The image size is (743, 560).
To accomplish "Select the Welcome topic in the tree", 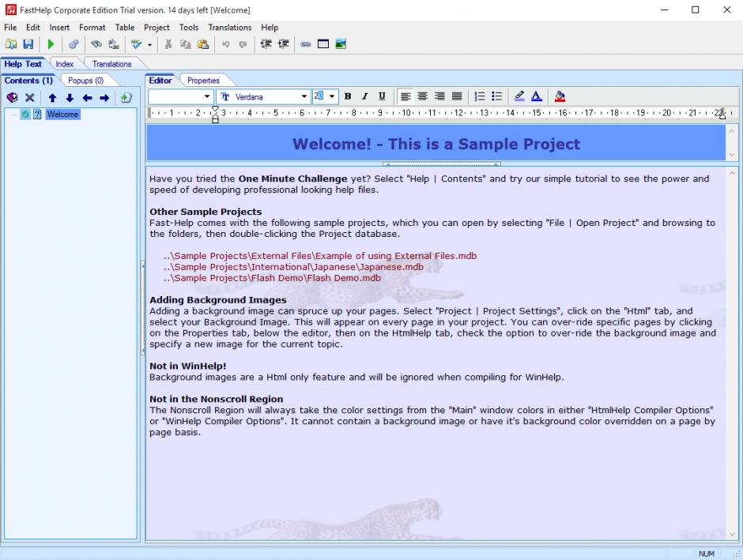I will [x=62, y=114].
